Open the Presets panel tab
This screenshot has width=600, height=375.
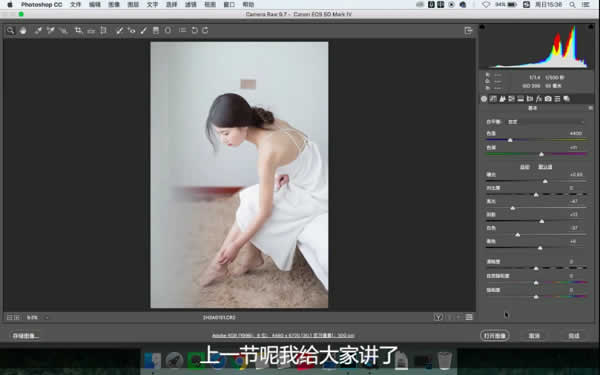click(558, 99)
